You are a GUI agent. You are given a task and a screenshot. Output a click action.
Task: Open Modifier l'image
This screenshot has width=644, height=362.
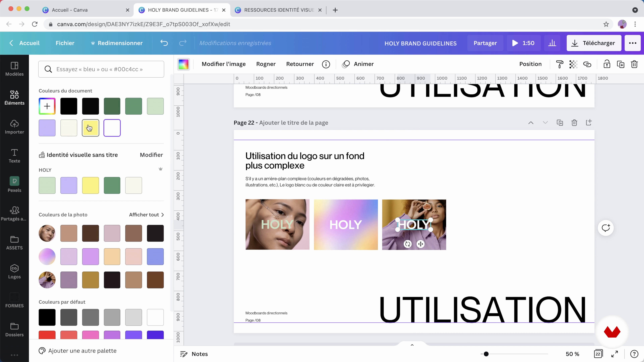(x=224, y=64)
